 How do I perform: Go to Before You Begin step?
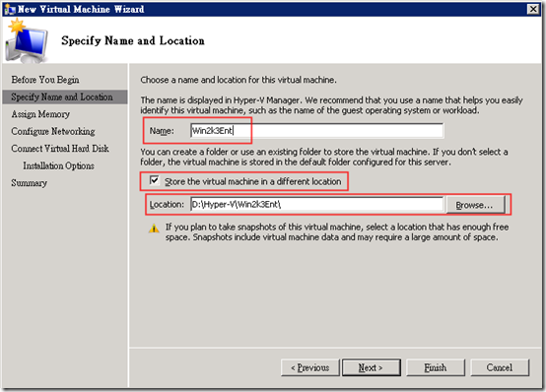(x=45, y=80)
